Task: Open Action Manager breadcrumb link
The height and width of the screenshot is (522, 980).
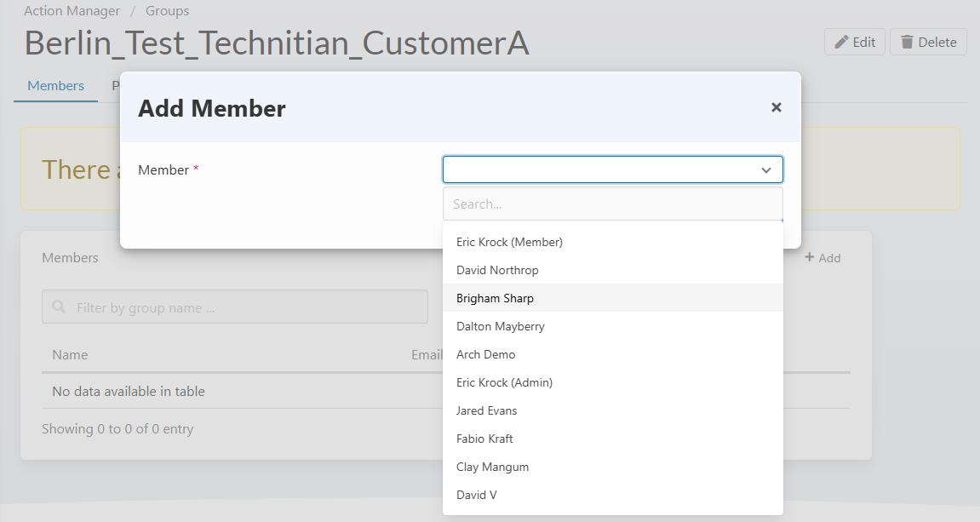Action: (x=72, y=11)
